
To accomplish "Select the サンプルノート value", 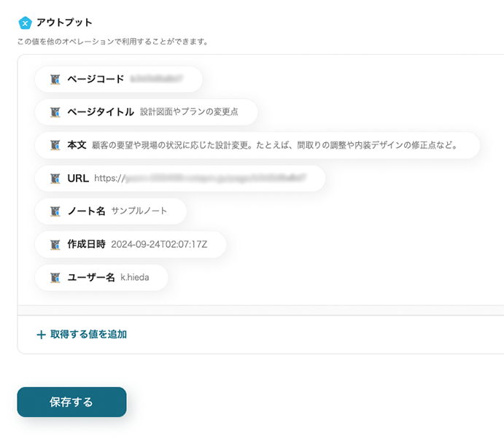I will pyautogui.click(x=139, y=211).
